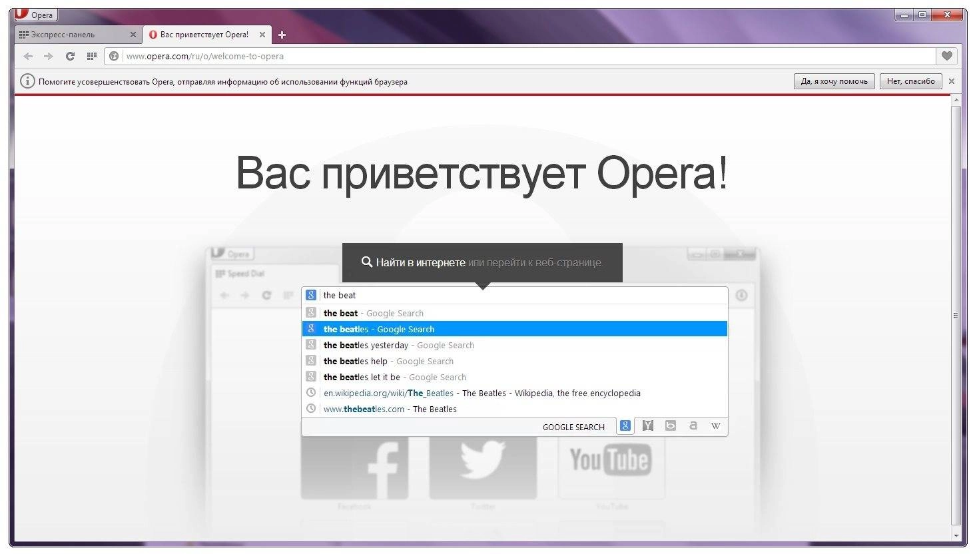Click the Нет, спасибо button
Image resolution: width=979 pixels, height=560 pixels.
(x=910, y=81)
